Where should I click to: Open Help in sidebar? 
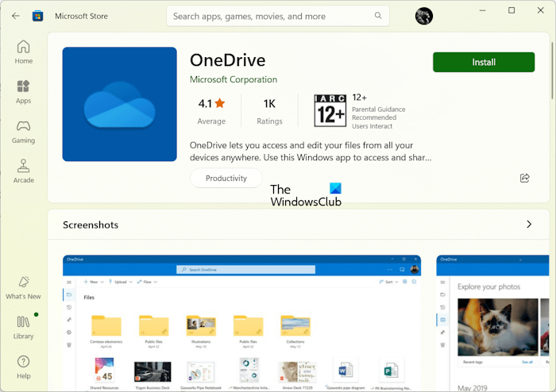23,367
